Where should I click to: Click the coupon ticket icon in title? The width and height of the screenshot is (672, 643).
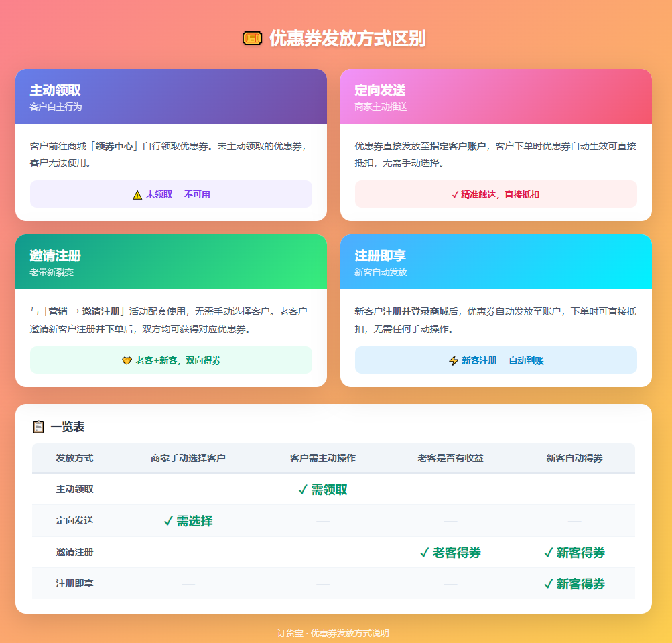(x=252, y=38)
